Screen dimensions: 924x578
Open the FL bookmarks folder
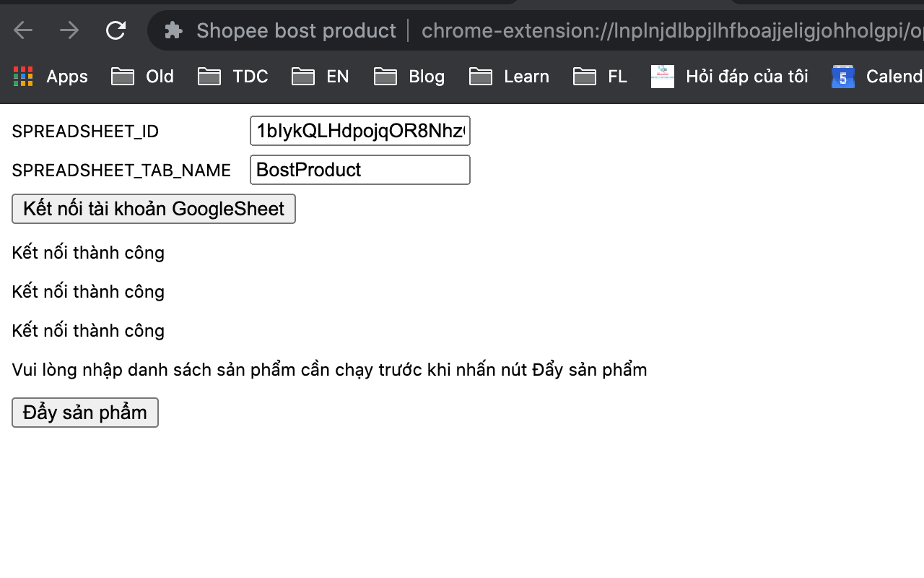click(x=600, y=77)
